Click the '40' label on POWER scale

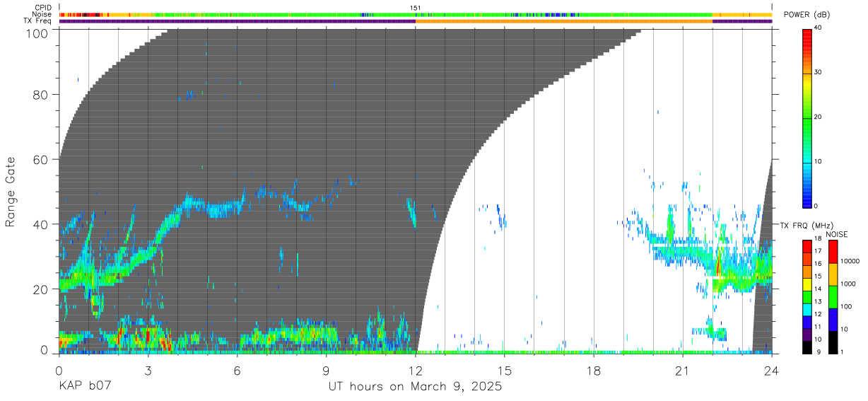[819, 28]
